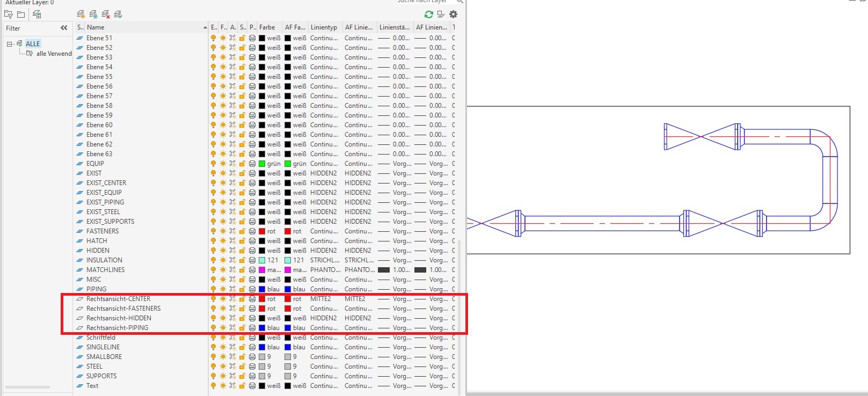Toggle visibility of Rechtsansicht-PIPING layer
Image resolution: width=868 pixels, height=396 pixels.
pyautogui.click(x=213, y=328)
